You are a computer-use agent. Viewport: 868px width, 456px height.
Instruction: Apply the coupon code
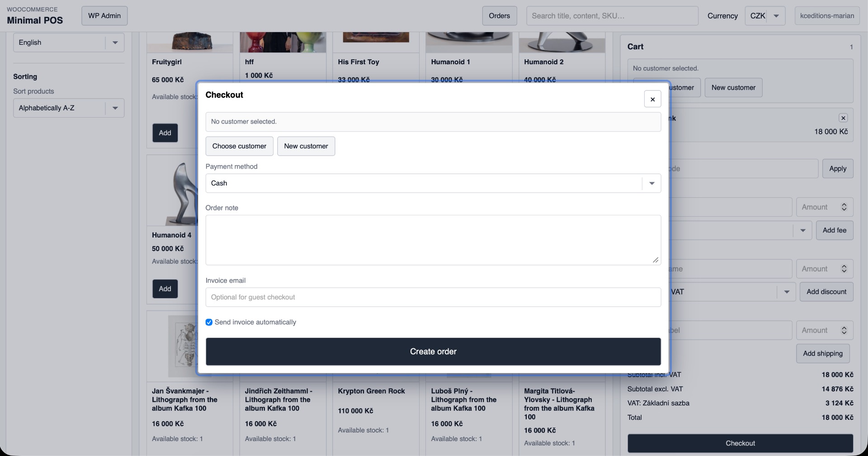pos(838,169)
